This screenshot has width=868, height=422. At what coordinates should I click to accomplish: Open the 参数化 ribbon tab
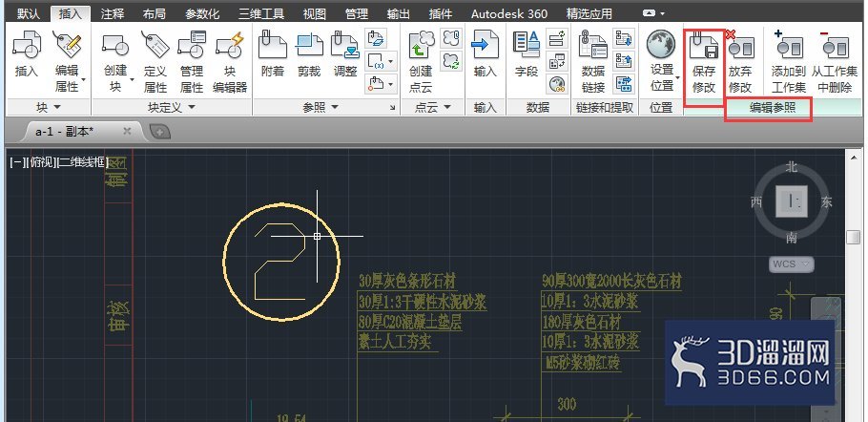[x=202, y=13]
